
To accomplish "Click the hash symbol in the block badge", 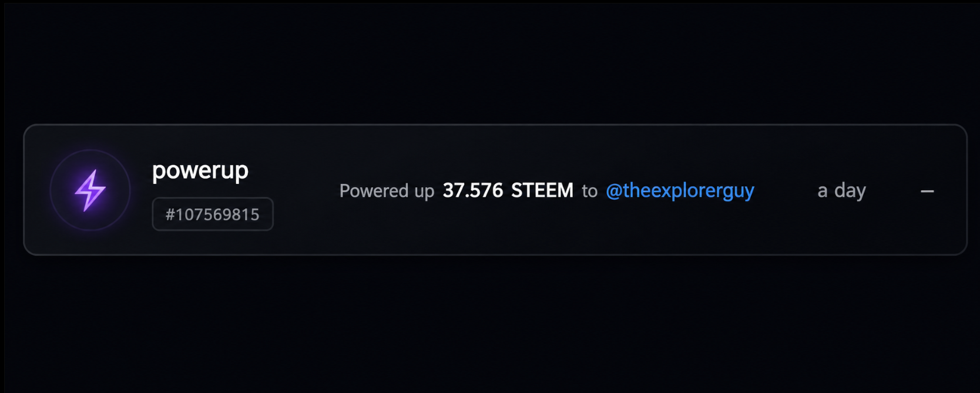I will coord(170,215).
